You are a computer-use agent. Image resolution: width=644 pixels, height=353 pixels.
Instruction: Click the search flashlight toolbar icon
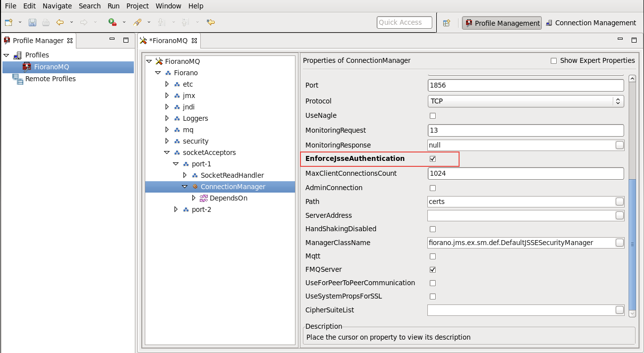click(138, 23)
